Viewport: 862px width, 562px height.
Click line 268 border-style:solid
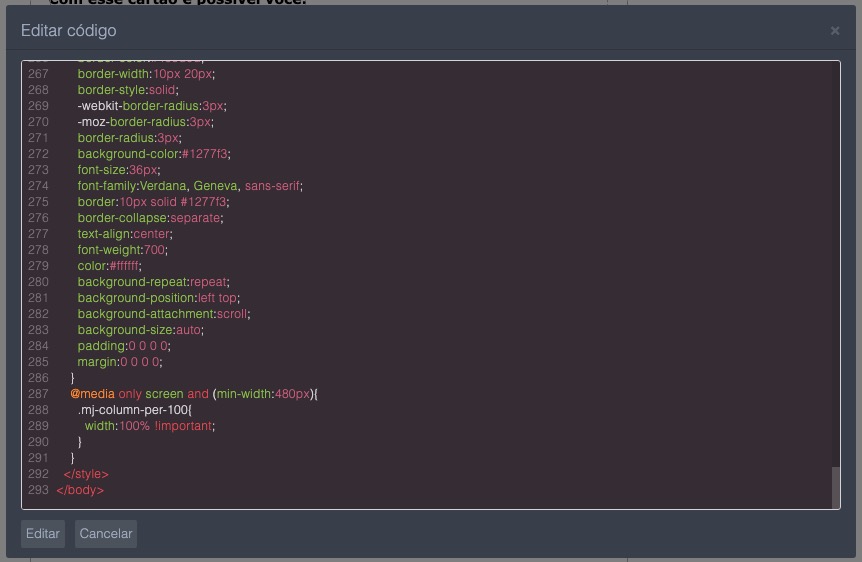[128, 90]
